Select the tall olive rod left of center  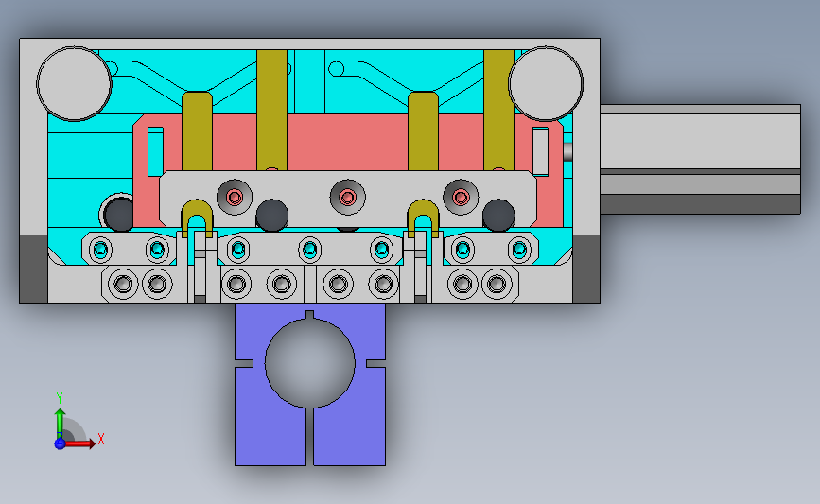[271, 110]
